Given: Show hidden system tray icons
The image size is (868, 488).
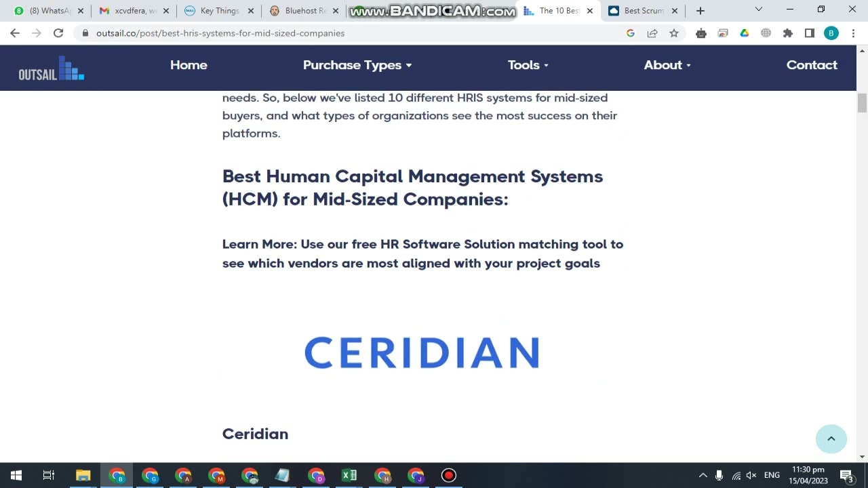Looking at the screenshot, I should click(703, 475).
